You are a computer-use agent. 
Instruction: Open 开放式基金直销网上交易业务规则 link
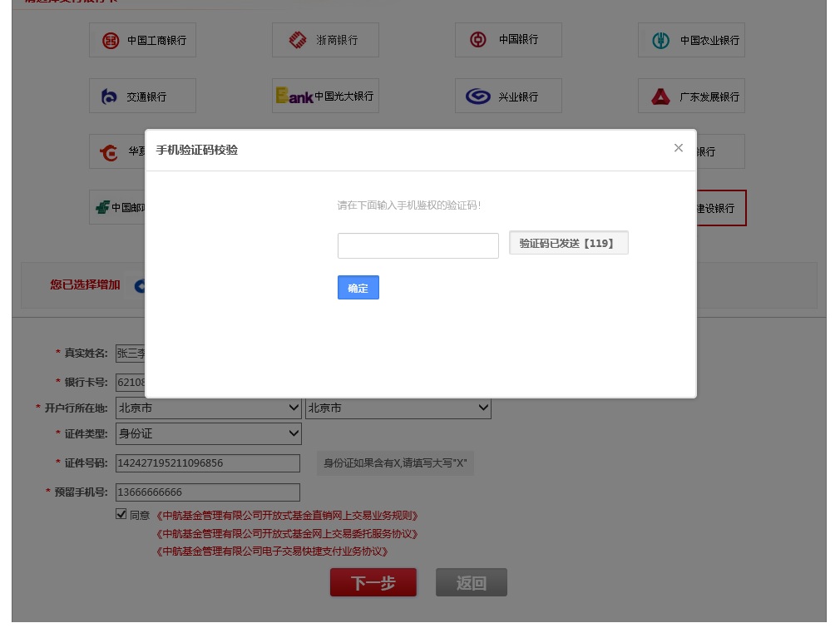click(x=287, y=516)
